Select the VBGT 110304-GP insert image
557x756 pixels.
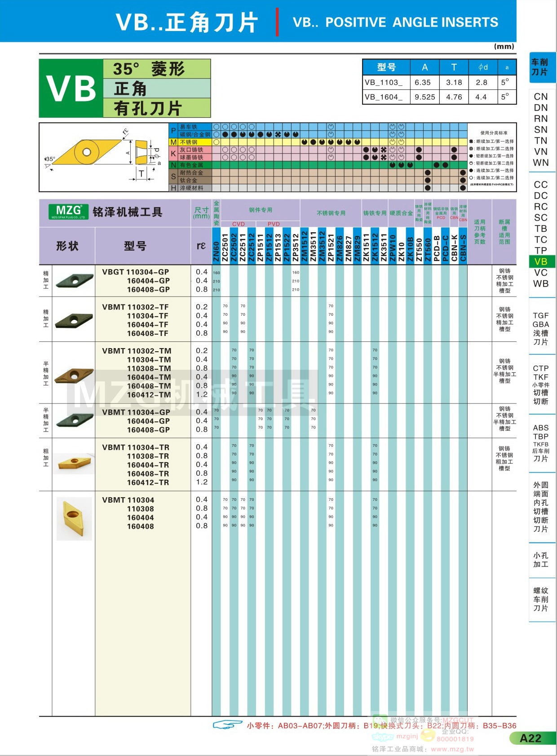coord(74,281)
